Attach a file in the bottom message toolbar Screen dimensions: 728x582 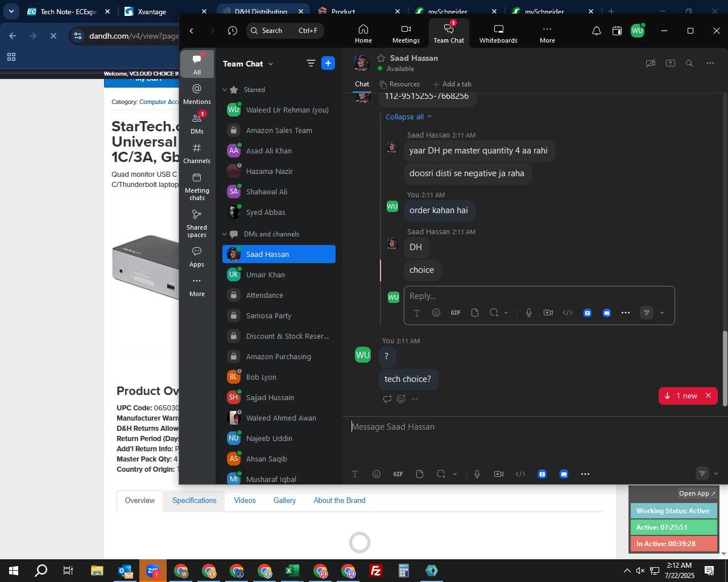(x=420, y=474)
